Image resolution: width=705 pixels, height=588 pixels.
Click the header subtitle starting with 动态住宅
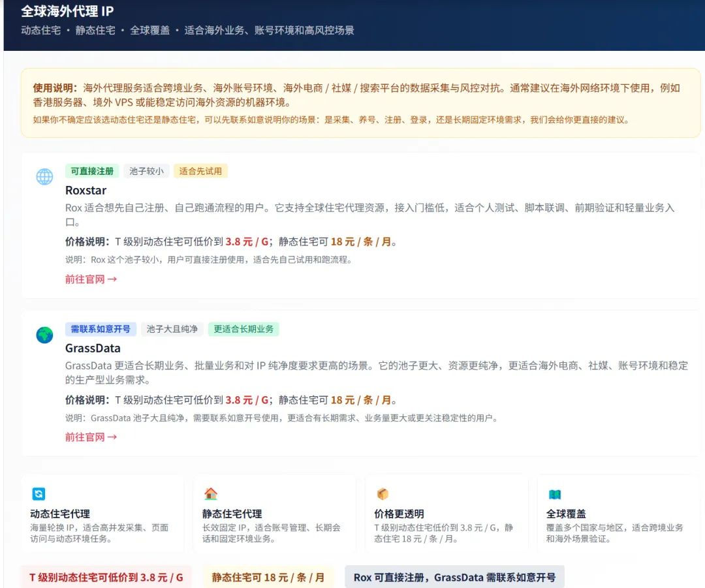click(x=187, y=30)
